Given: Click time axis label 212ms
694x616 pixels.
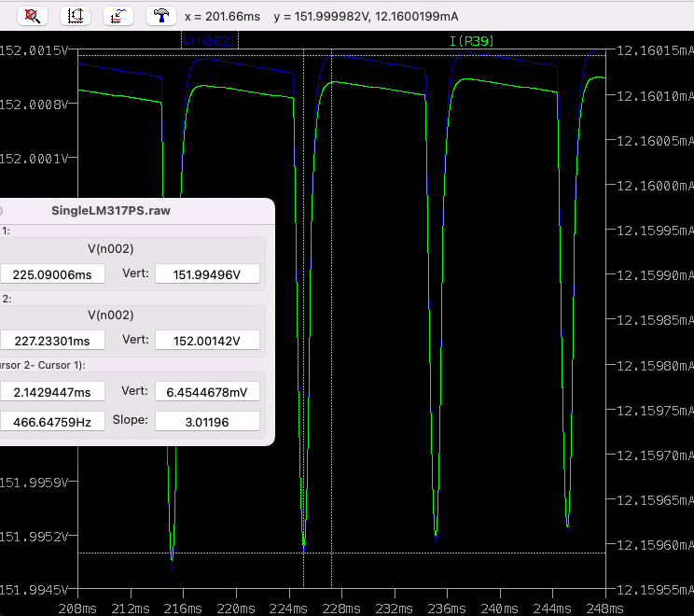Looking at the screenshot, I should point(131,609).
